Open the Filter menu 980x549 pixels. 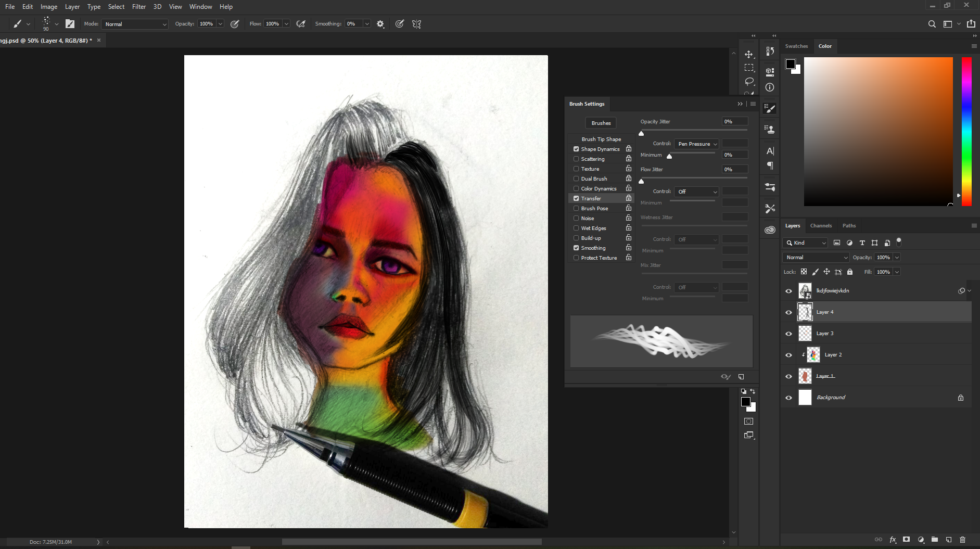click(139, 7)
